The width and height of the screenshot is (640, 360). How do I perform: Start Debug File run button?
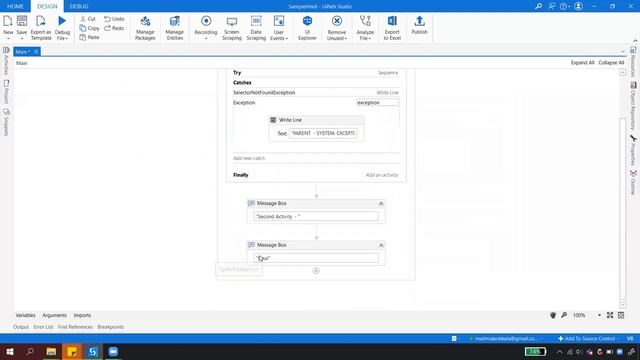62,28
